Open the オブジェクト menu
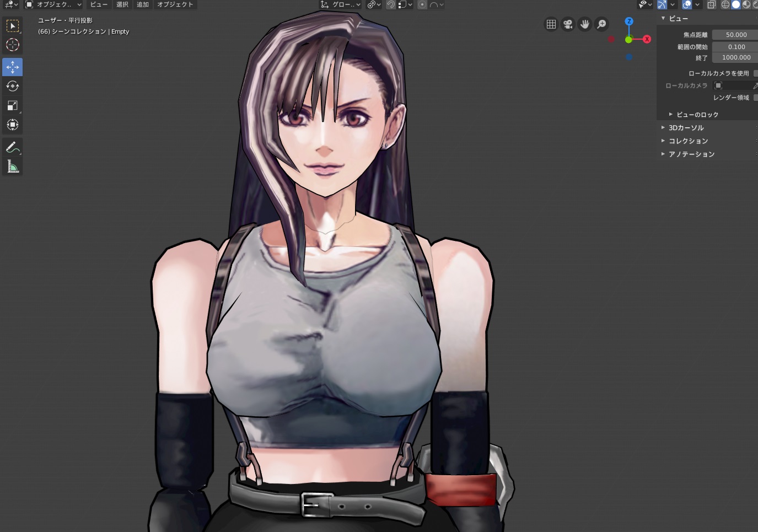Viewport: 758px width, 532px height. pyautogui.click(x=175, y=4)
